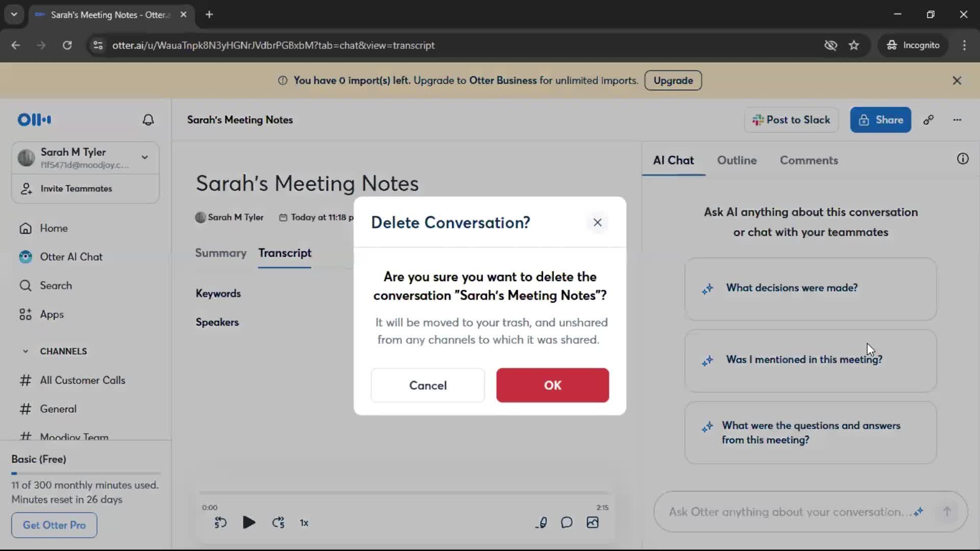The height and width of the screenshot is (551, 980).
Task: Open a new browser tab
Action: [209, 14]
